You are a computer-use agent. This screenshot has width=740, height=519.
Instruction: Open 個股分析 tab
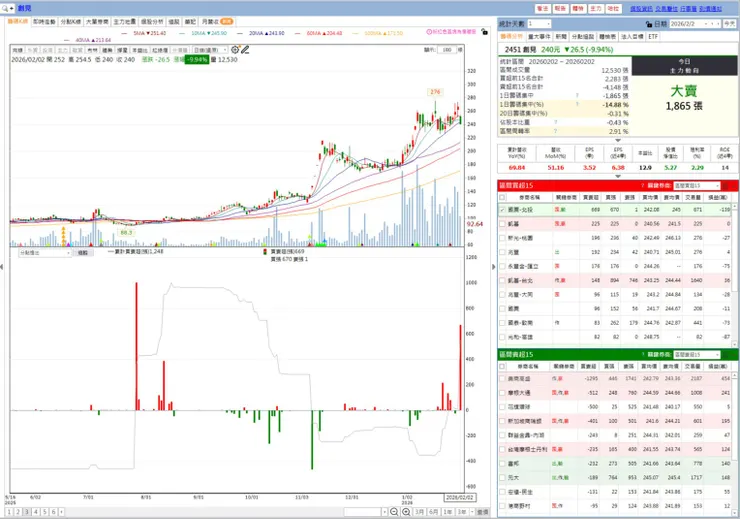click(x=152, y=22)
